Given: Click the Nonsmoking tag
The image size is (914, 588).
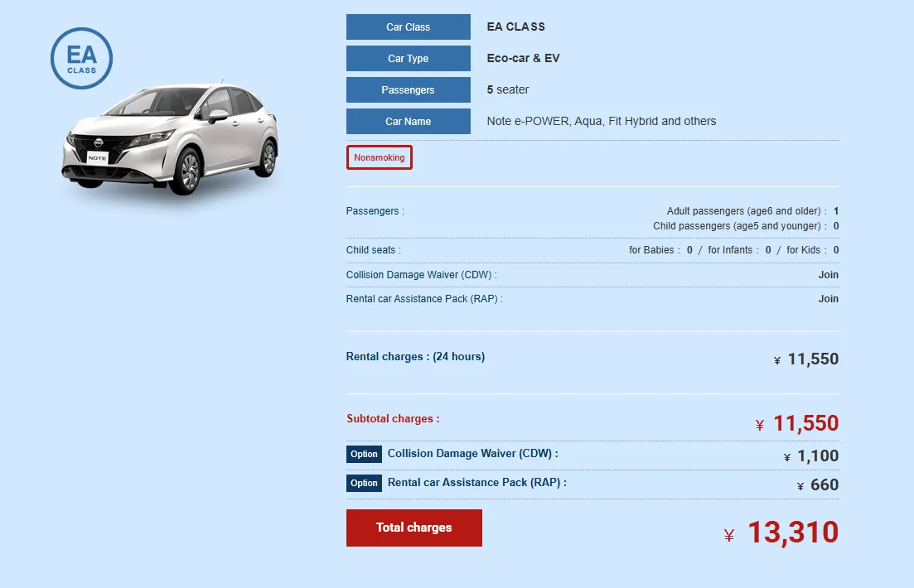Looking at the screenshot, I should [380, 157].
